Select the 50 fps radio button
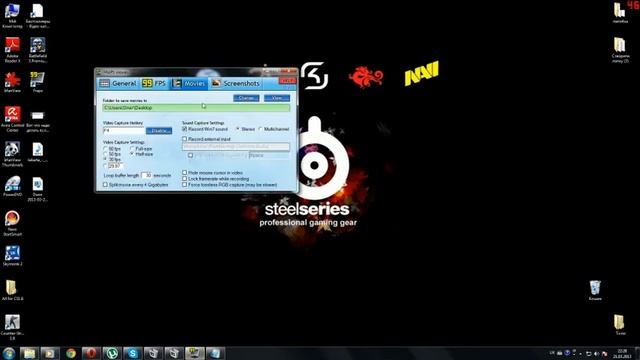Viewport: 640px width, 360px height. [x=105, y=154]
